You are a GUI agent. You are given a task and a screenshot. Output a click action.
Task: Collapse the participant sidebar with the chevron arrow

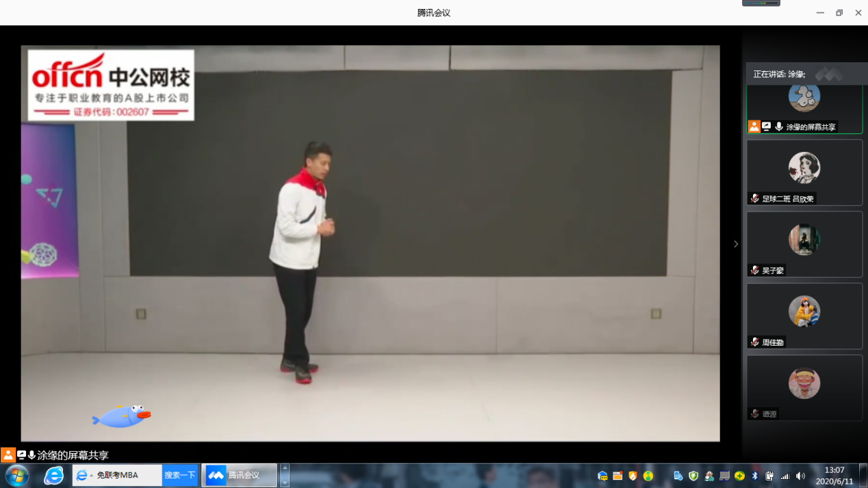(x=736, y=244)
